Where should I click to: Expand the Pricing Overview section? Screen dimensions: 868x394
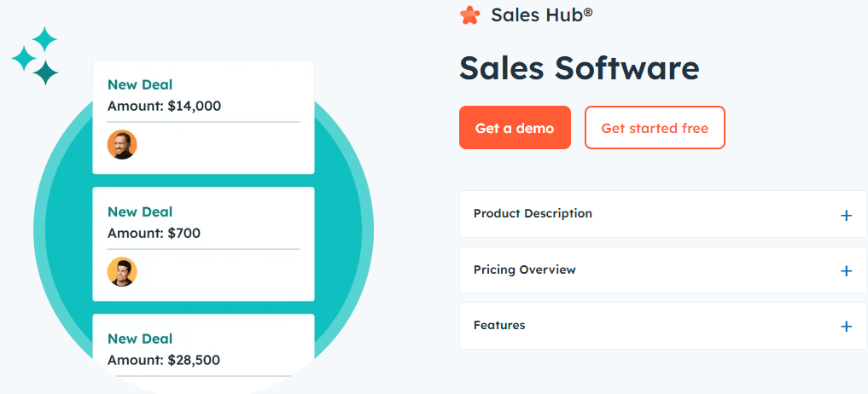[662, 270]
